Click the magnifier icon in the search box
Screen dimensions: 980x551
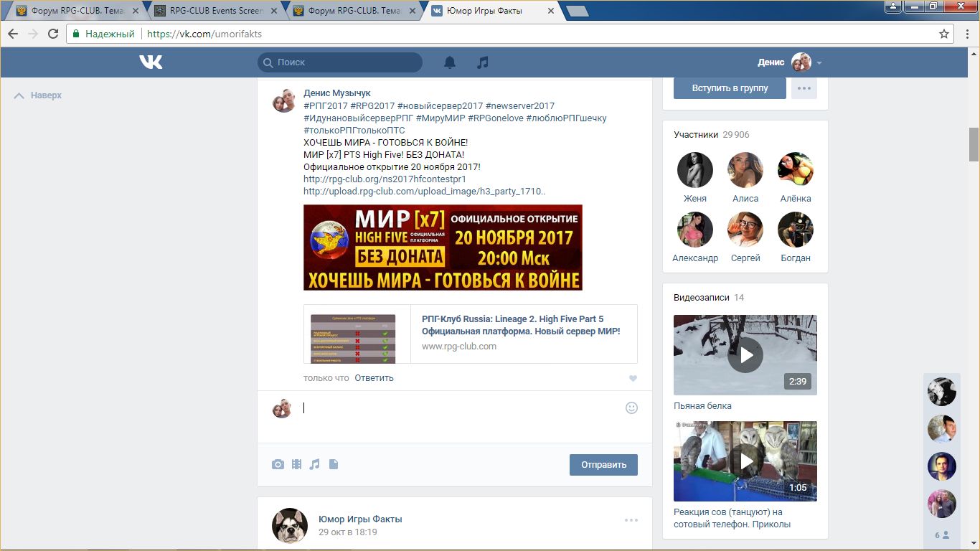[268, 62]
